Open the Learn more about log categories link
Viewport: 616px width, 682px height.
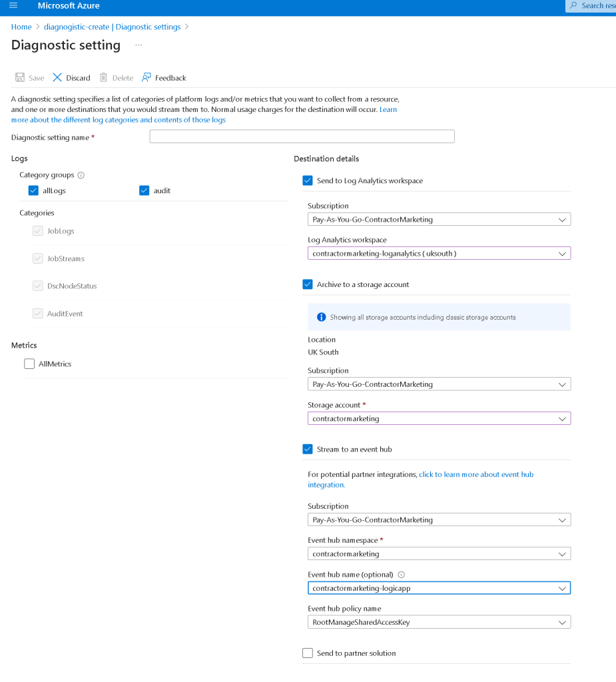119,120
